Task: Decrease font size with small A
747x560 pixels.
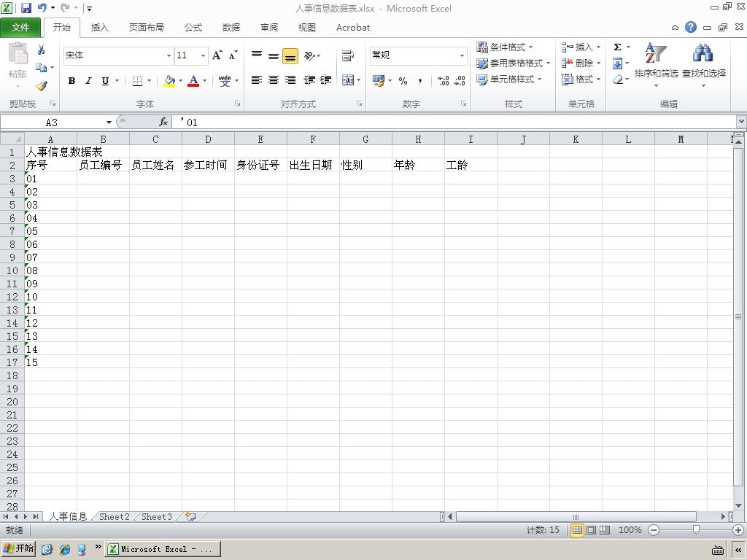Action: 233,55
